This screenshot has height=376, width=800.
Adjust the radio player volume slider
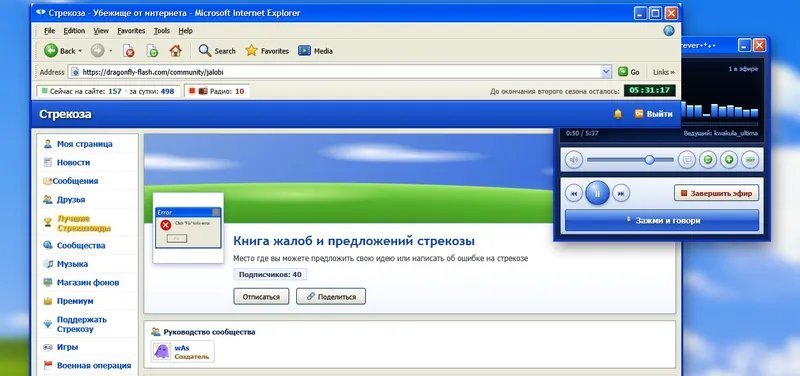pos(631,160)
